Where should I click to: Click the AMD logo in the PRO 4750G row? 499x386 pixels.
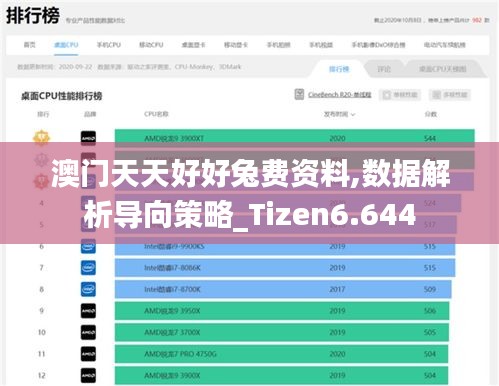(88, 354)
